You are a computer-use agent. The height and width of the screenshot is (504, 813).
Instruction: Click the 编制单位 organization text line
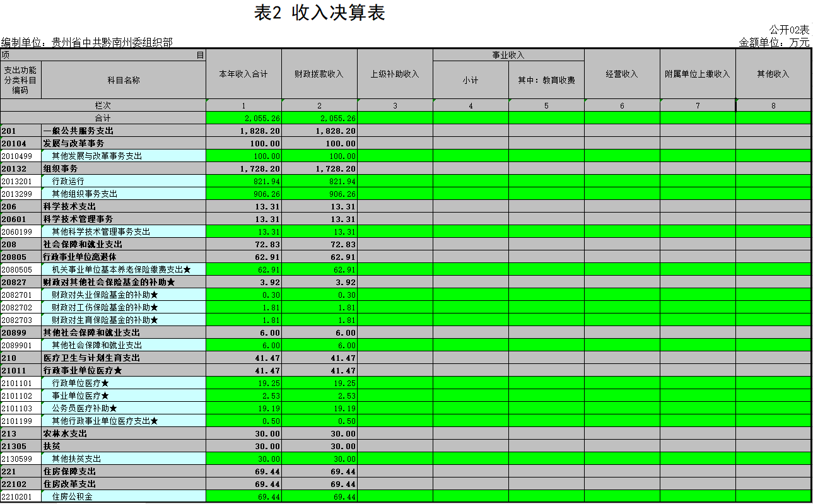coord(87,42)
